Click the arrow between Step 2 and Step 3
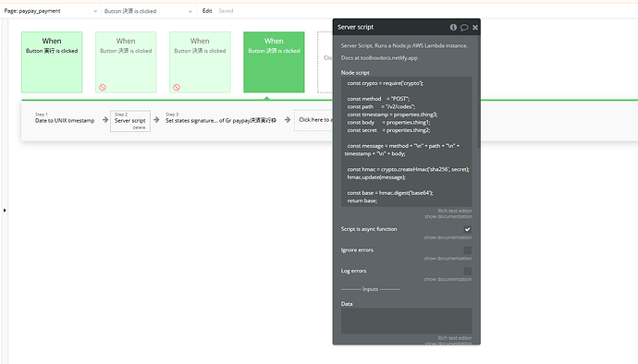This screenshot has height=364, width=638. [x=156, y=120]
